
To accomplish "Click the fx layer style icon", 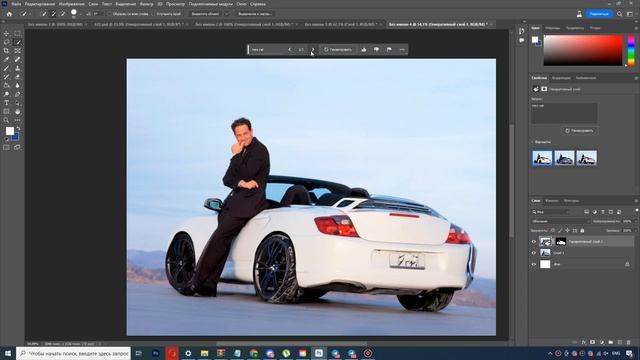I will coord(584,342).
